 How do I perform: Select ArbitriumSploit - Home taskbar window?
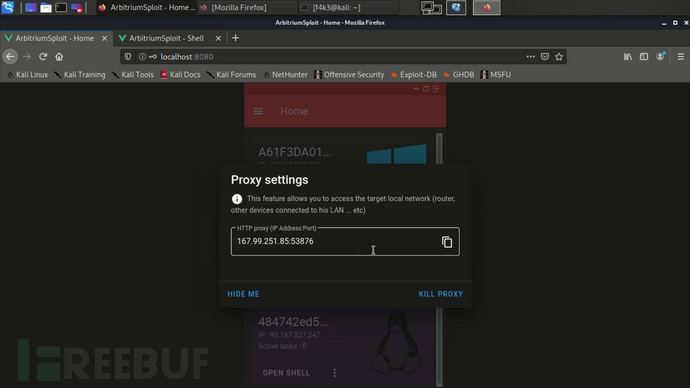(147, 7)
